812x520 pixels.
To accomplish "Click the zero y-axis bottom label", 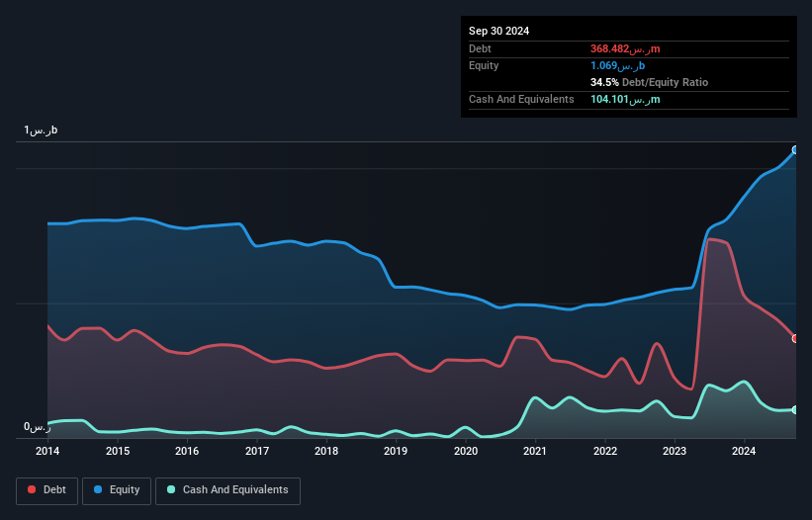I will [x=38, y=427].
